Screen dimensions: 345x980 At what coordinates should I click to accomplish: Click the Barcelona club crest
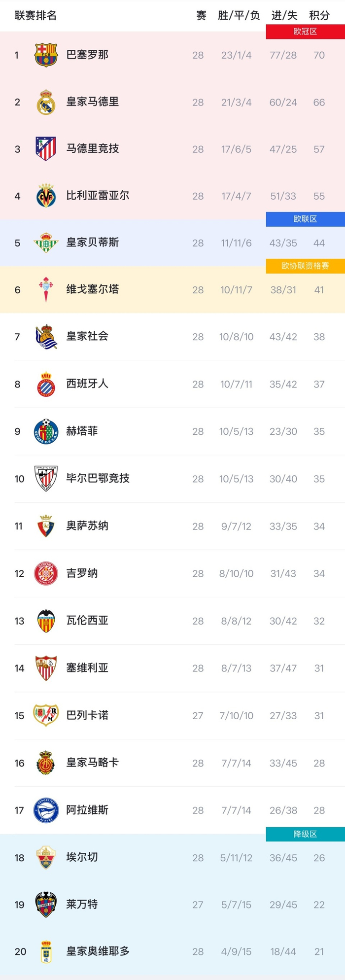coord(46,55)
